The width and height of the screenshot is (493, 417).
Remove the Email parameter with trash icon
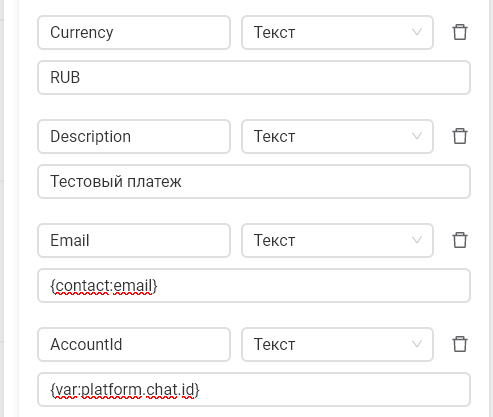pos(460,240)
